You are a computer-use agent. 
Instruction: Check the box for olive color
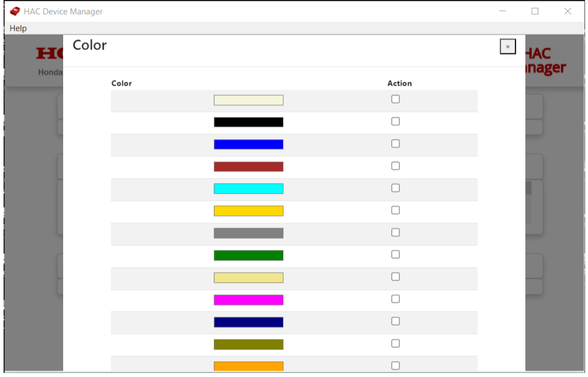point(395,343)
